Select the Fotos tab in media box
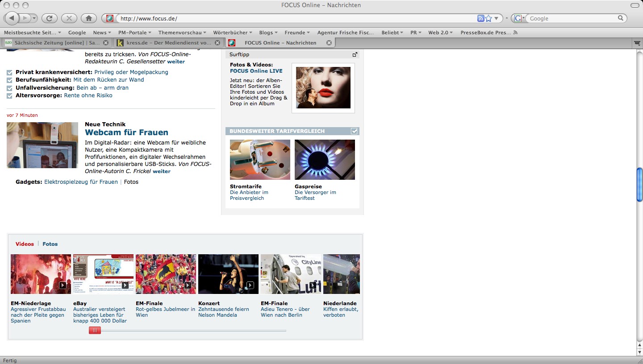643x364 pixels. (50, 244)
